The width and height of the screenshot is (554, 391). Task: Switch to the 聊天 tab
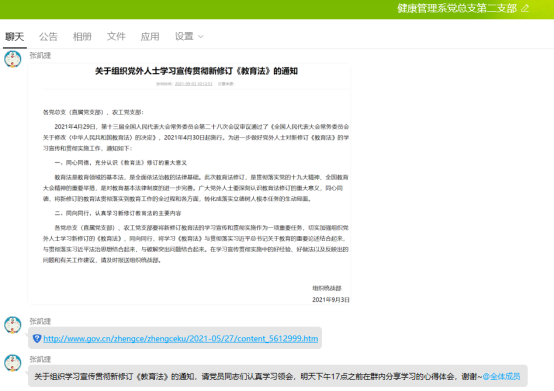tap(14, 36)
